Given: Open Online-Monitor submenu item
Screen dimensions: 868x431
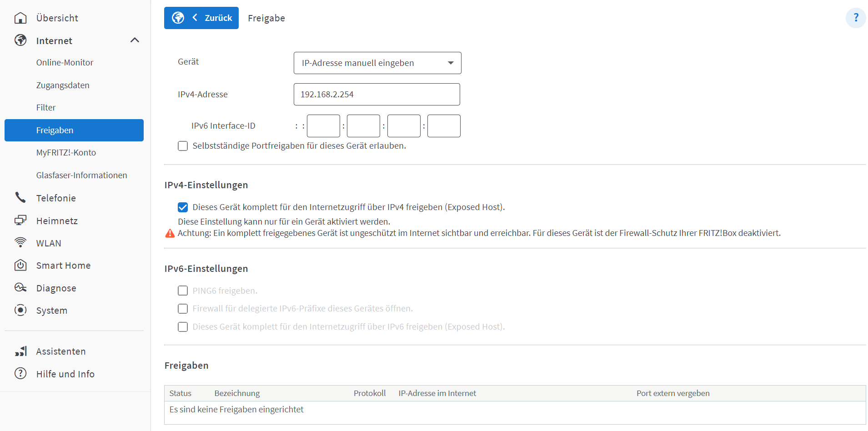Looking at the screenshot, I should click(x=65, y=62).
